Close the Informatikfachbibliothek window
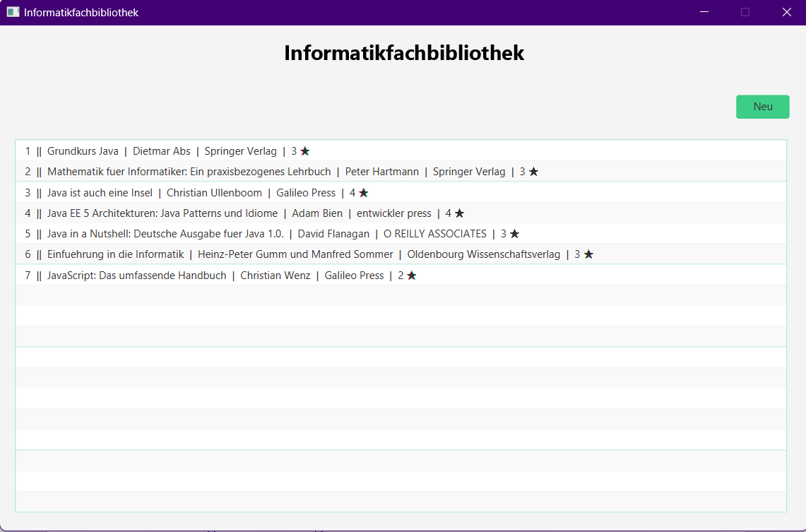 (786, 12)
